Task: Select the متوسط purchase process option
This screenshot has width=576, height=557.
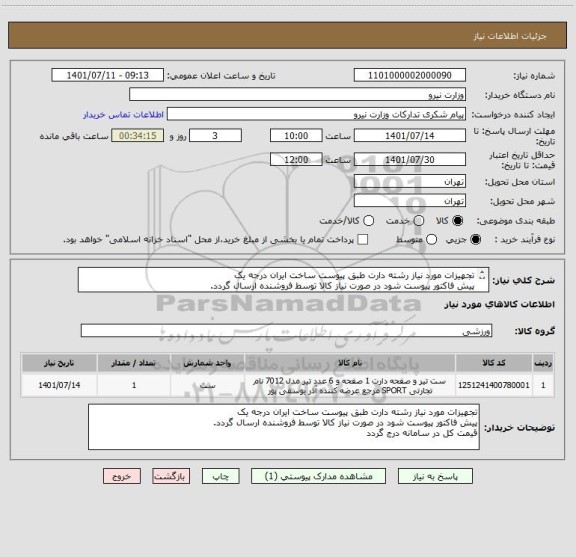Action: click(x=431, y=240)
